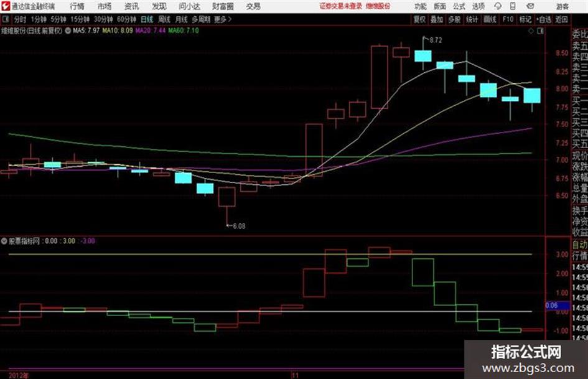Open the message envelope icon
Screen dimensions: 588x379
[x=530, y=6]
